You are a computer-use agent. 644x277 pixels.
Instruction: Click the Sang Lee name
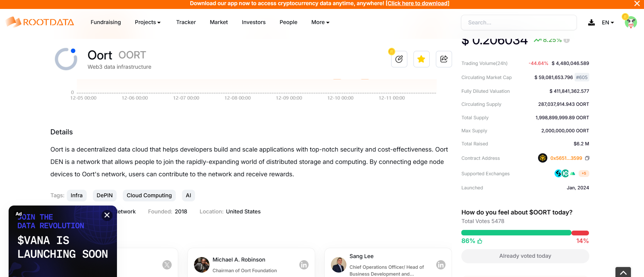pos(362,256)
